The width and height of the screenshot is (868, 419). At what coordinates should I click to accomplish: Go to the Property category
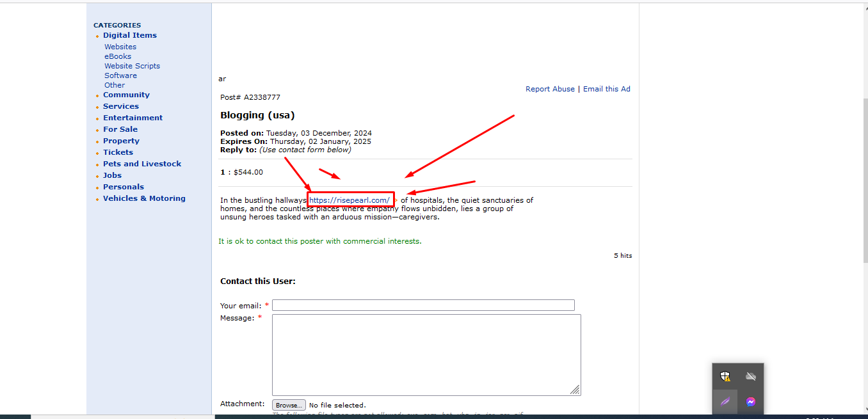(121, 141)
